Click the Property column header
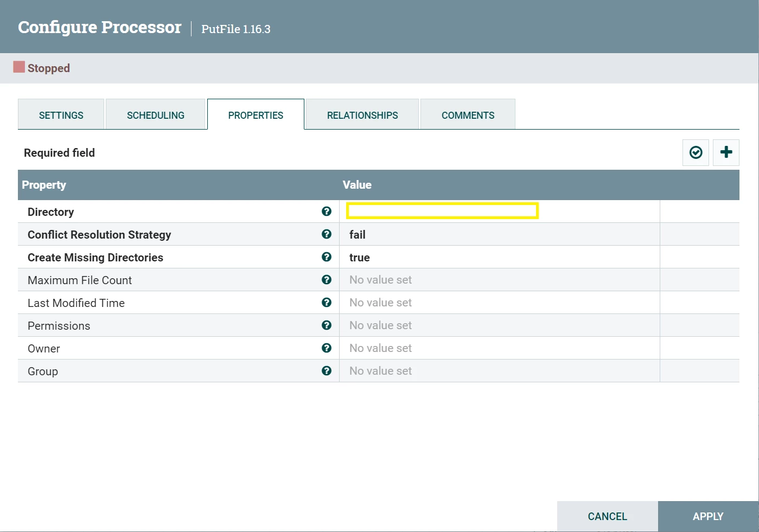This screenshot has width=759, height=532. (44, 185)
